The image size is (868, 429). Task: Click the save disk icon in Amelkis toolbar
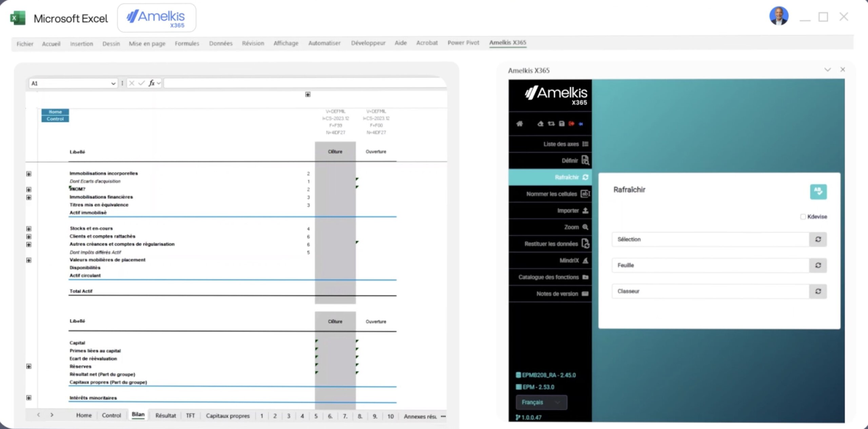tap(561, 124)
